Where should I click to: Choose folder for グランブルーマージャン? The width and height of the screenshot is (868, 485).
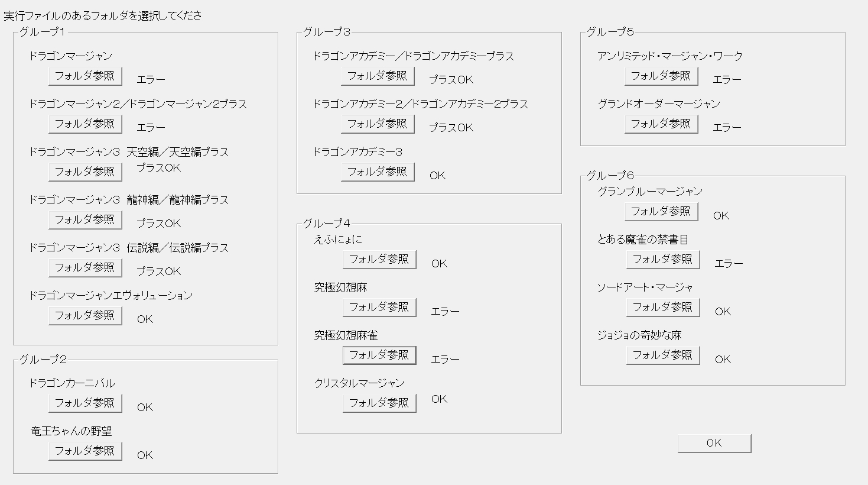(x=661, y=211)
